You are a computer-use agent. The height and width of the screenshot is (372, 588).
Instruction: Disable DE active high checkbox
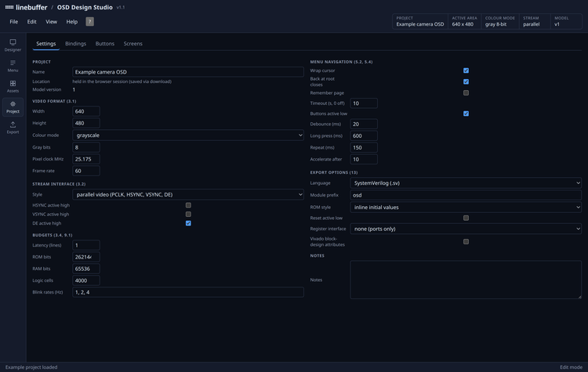188,223
